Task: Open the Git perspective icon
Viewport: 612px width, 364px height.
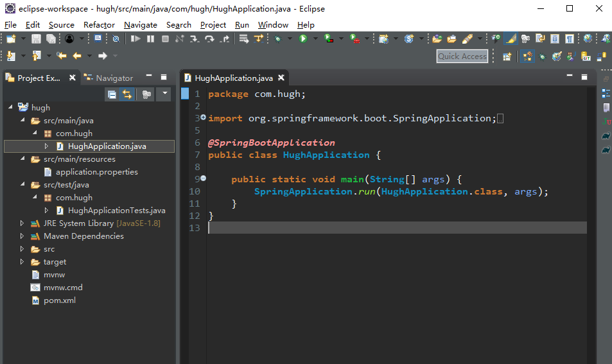Action: click(586, 56)
